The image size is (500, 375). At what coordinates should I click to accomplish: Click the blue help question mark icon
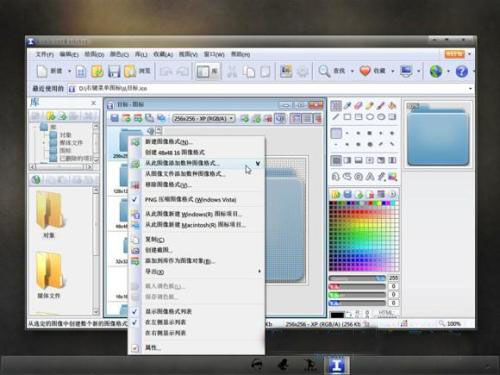pyautogui.click(x=462, y=71)
